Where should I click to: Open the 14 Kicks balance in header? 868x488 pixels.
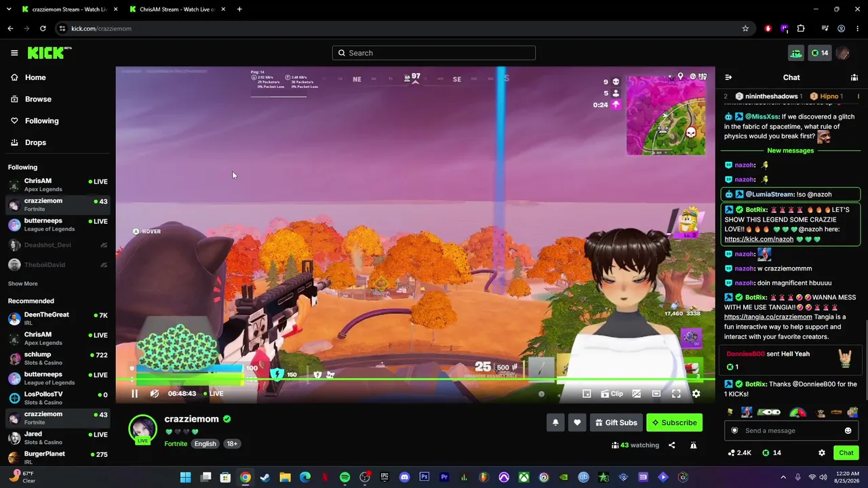click(820, 53)
